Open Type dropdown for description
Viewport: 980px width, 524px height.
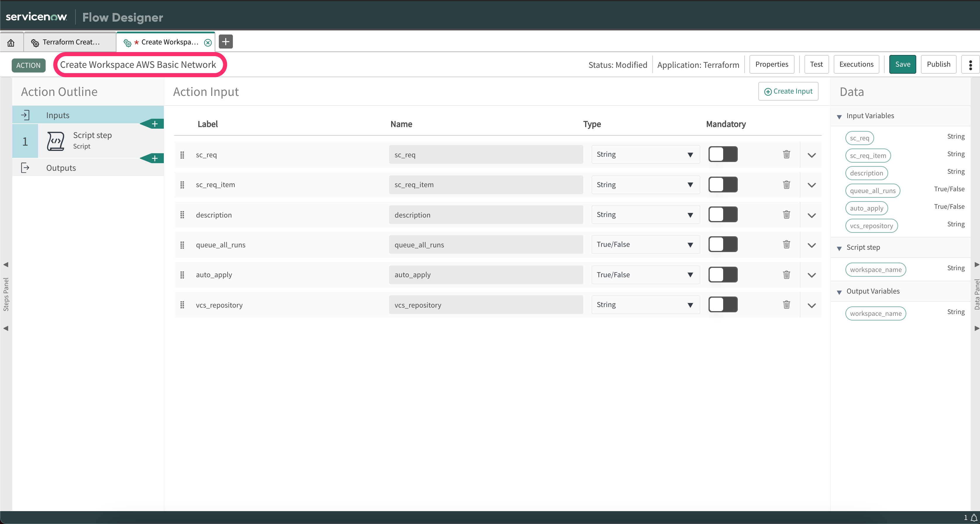tap(645, 215)
